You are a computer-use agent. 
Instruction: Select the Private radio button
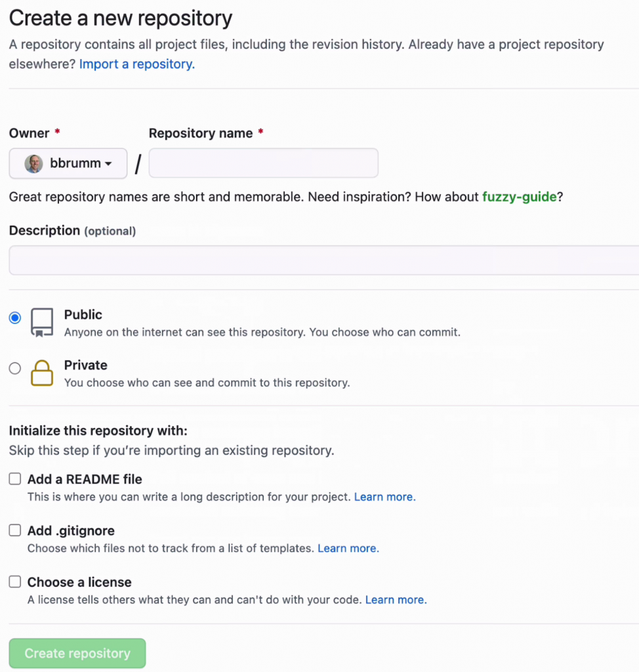(15, 368)
